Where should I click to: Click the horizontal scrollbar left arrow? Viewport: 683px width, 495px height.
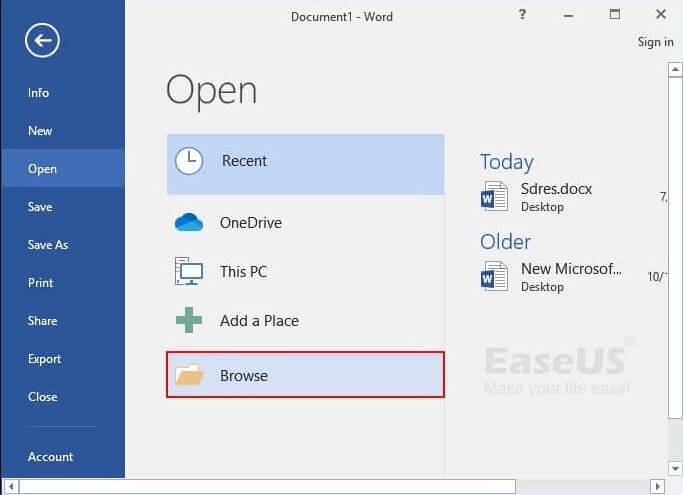(x=9, y=486)
